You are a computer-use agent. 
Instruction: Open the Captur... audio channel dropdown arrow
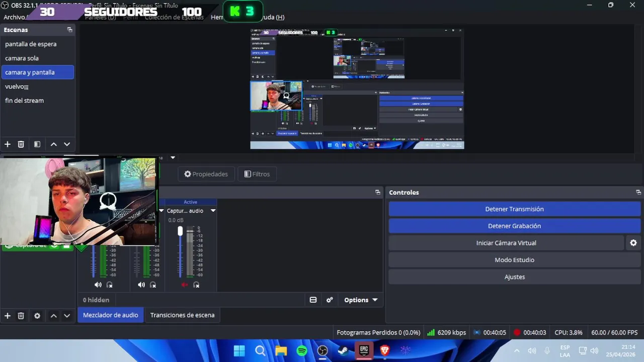213,211
